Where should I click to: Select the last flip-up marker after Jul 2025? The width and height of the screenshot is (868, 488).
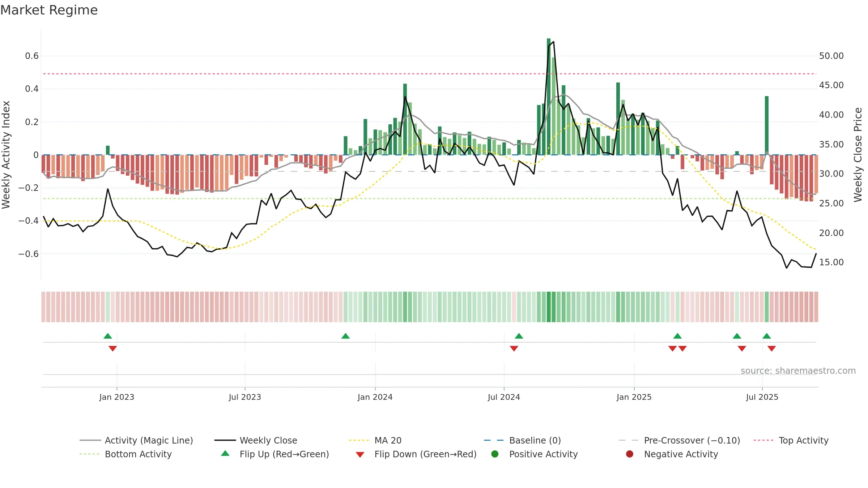point(767,336)
